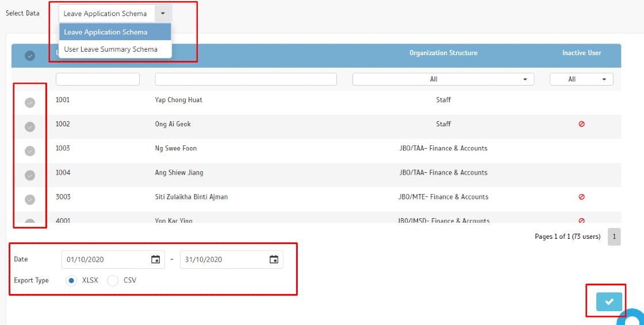Open the Select Data dropdown arrow
Screen dimensions: 644x325
pyautogui.click(x=163, y=14)
